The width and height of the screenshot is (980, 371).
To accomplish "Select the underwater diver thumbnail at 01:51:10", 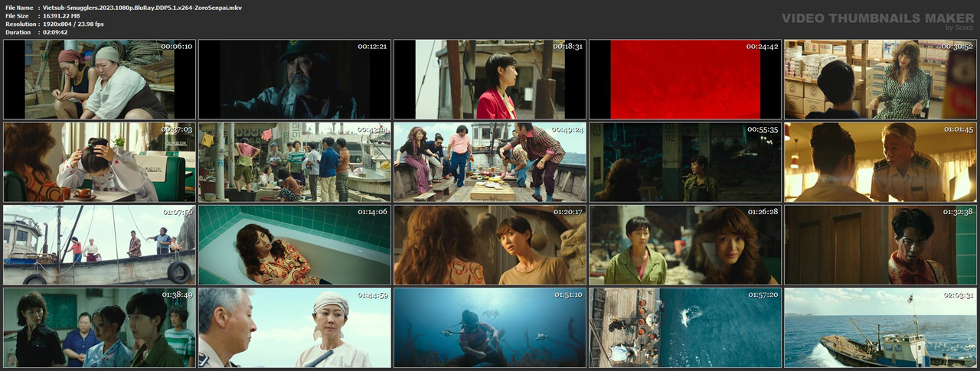I will (490, 327).
